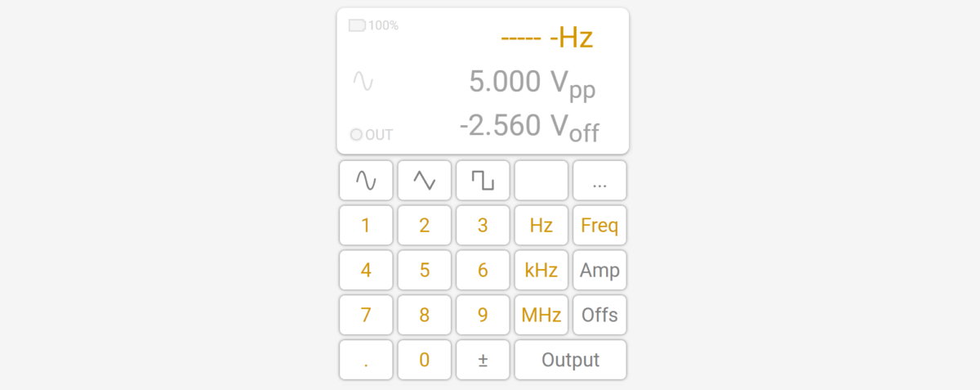This screenshot has width=980, height=390.
Task: Open the more options (...) button
Action: [599, 181]
